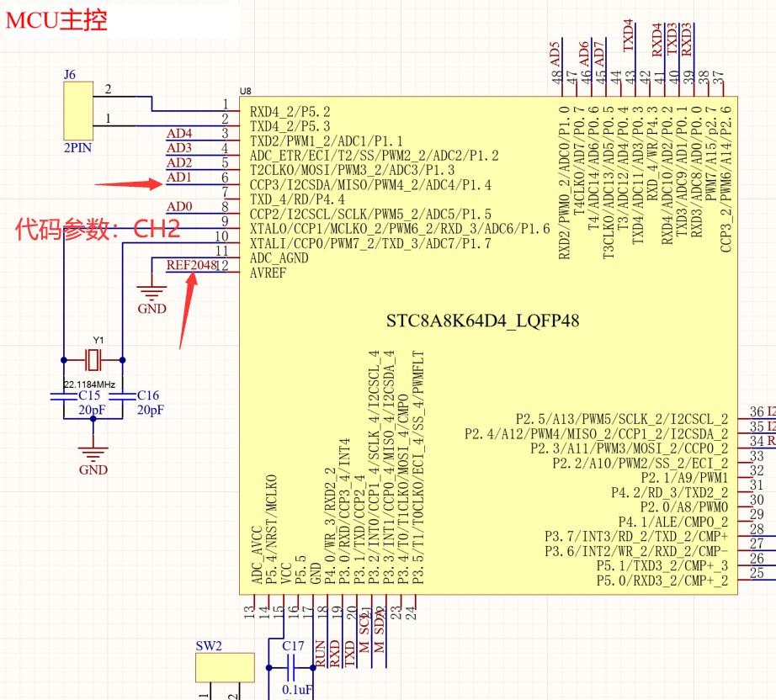Click the TXD2/PWM1_2/ADC1/P1.1 pin name
The image size is (776, 700).
coord(327,141)
